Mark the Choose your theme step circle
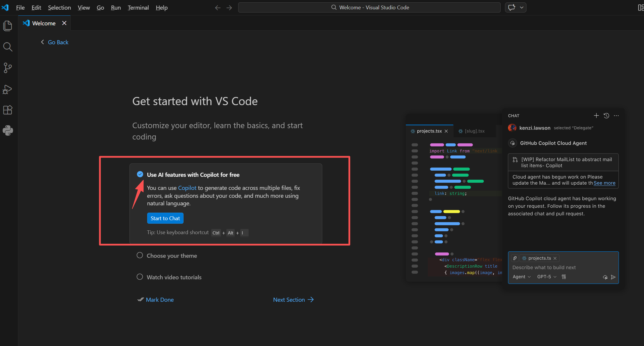Screen dimensions: 644x346 click(140, 255)
